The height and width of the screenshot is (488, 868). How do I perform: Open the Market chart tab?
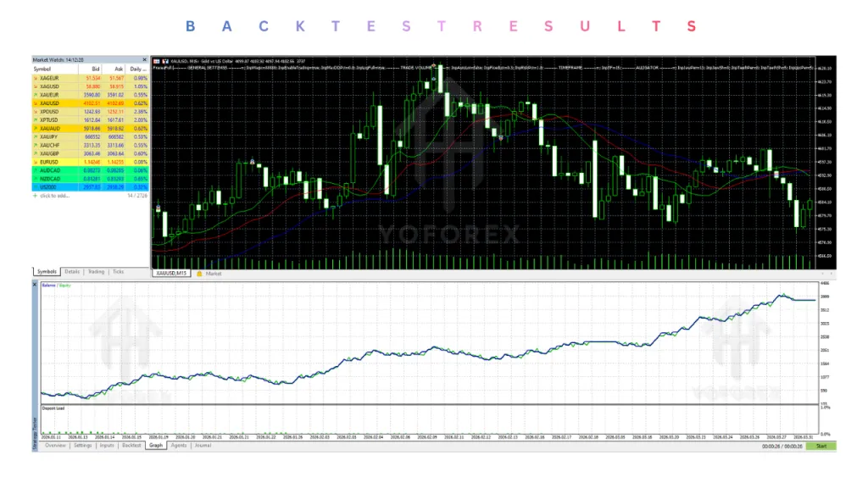(x=213, y=274)
